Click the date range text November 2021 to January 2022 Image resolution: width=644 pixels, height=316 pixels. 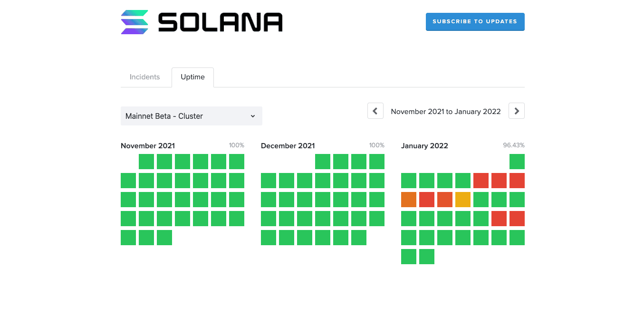[x=446, y=112]
